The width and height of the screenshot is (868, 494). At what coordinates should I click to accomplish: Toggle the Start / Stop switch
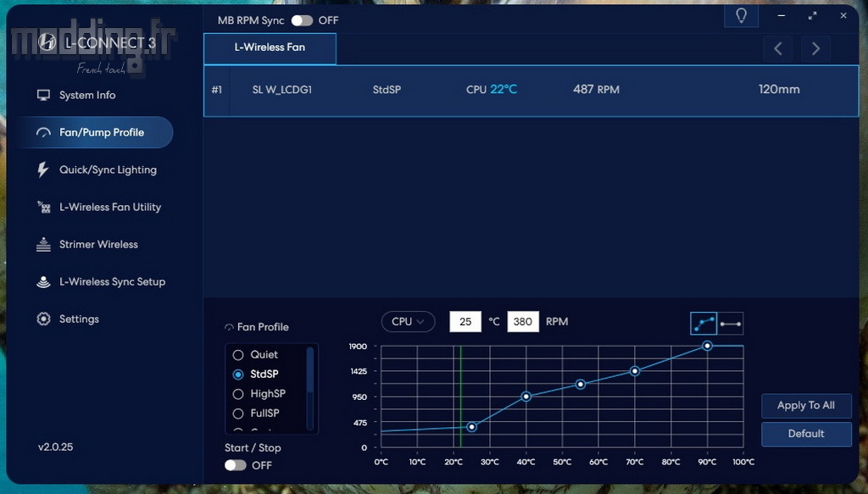coord(236,465)
